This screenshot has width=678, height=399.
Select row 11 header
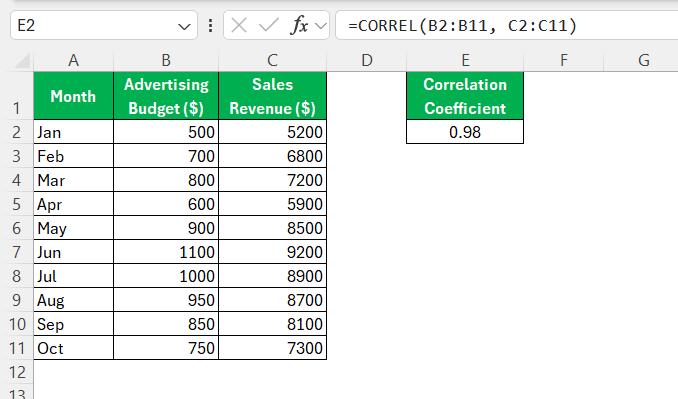click(x=16, y=348)
